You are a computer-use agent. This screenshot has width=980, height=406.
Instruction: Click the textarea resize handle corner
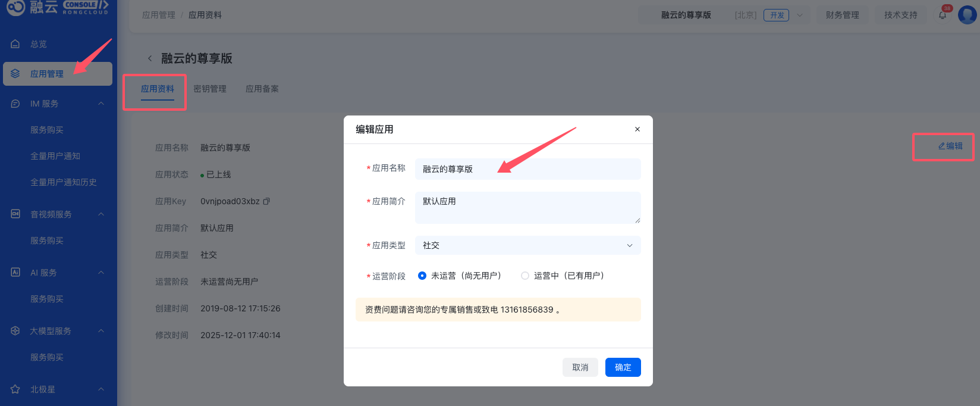click(637, 220)
